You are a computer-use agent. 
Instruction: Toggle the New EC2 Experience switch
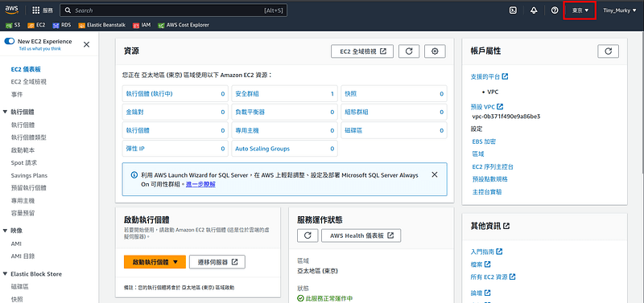coord(9,42)
